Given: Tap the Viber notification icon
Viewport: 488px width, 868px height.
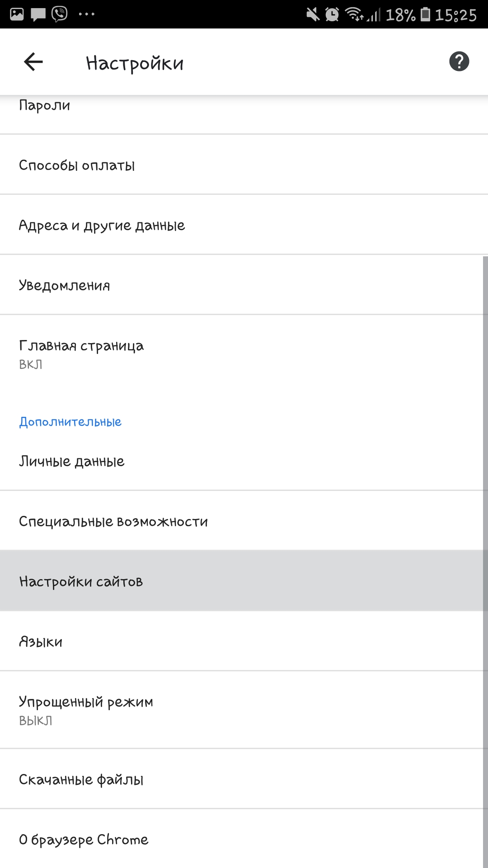Looking at the screenshot, I should [x=60, y=14].
